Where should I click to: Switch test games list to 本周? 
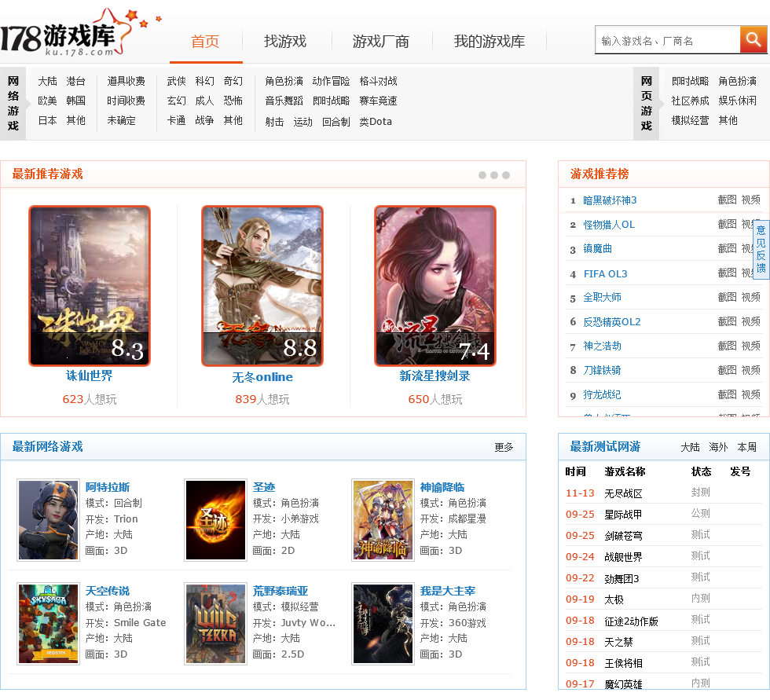pos(747,447)
